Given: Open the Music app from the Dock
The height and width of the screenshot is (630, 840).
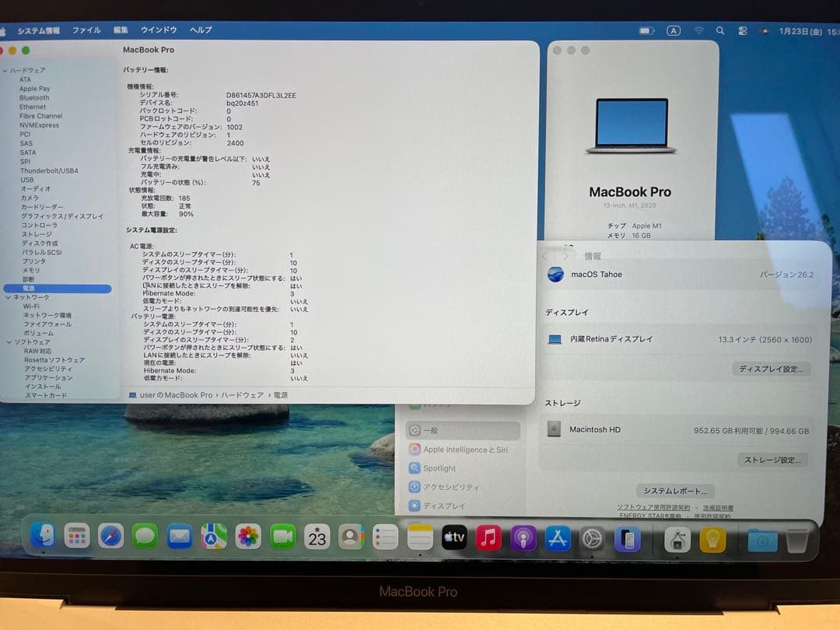Looking at the screenshot, I should [x=488, y=537].
